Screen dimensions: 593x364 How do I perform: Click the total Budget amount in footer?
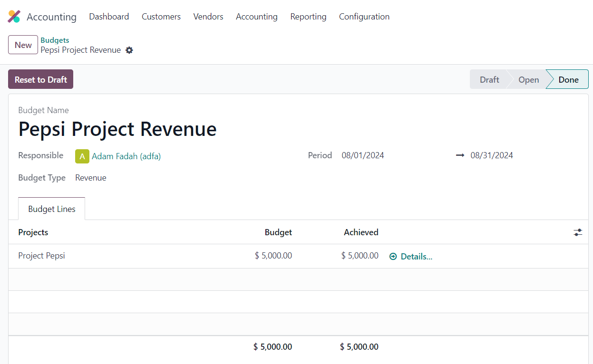(273, 347)
